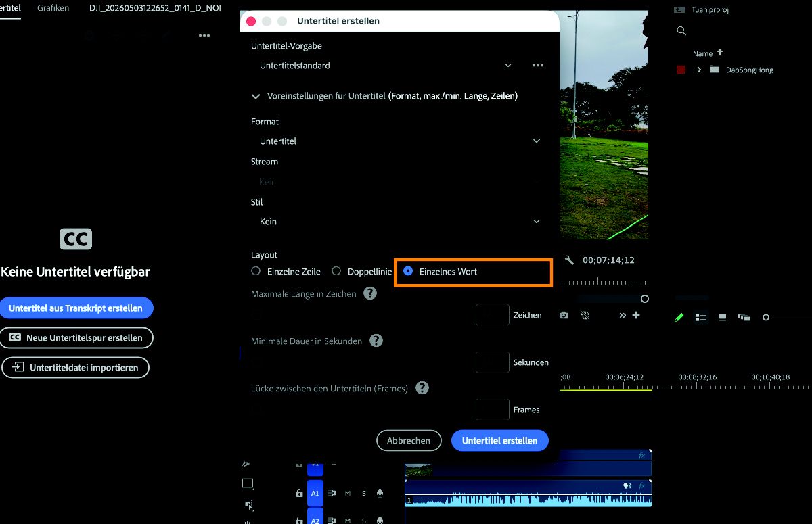Click the Export Frame camera icon

[564, 316]
